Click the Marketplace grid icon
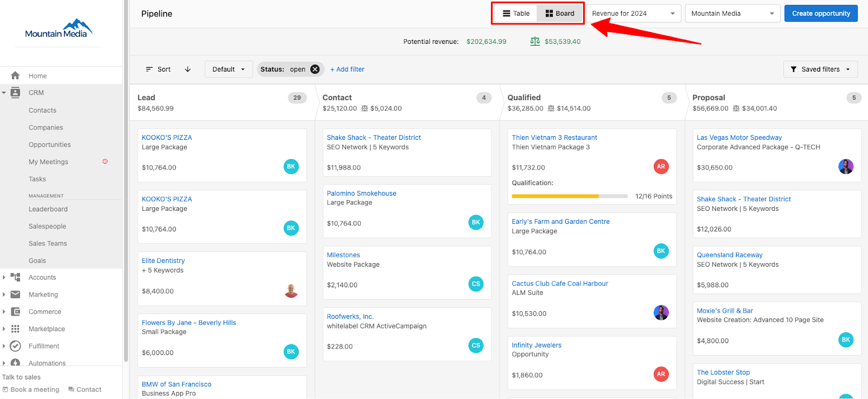This screenshot has height=399, width=868. tap(15, 329)
